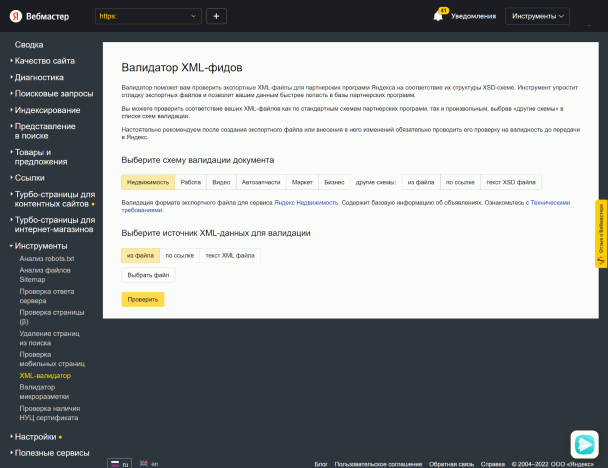The image size is (608, 468).
Task: Switch language using the Russian flag
Action: (116, 463)
